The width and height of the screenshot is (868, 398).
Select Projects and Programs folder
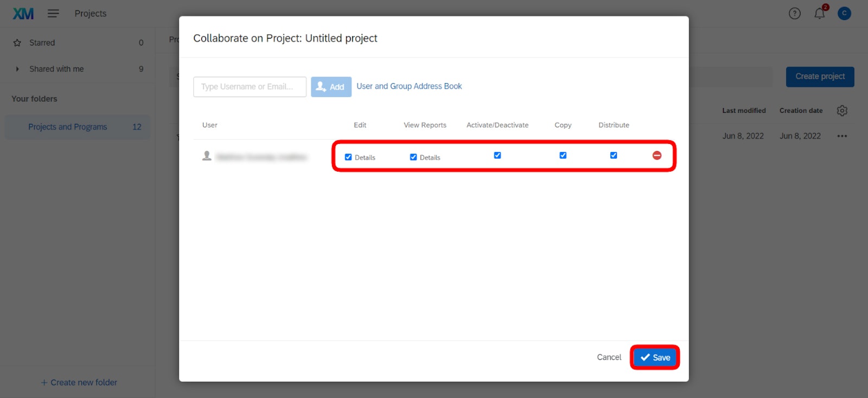click(68, 127)
